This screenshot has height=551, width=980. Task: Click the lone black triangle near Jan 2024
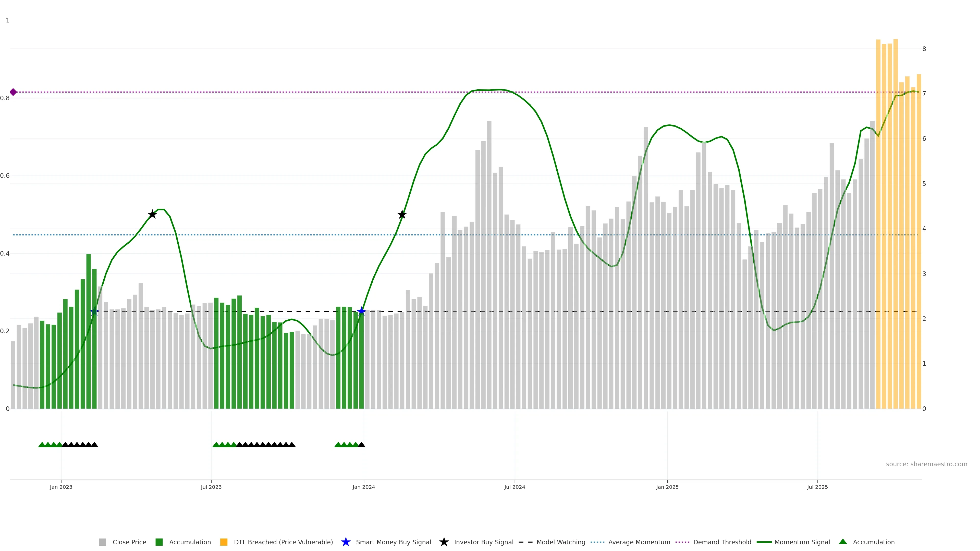pyautogui.click(x=361, y=445)
